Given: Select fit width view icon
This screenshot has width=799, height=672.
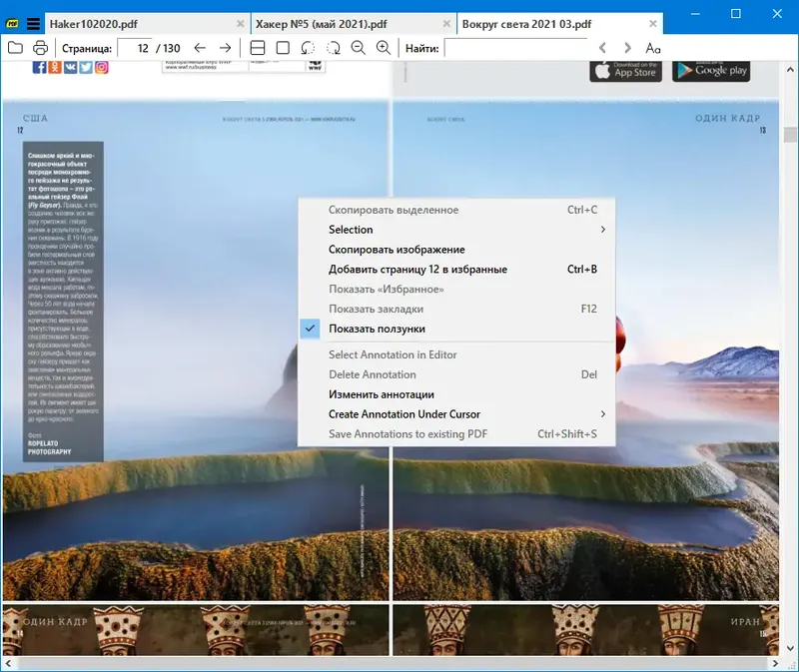Looking at the screenshot, I should pyautogui.click(x=258, y=48).
